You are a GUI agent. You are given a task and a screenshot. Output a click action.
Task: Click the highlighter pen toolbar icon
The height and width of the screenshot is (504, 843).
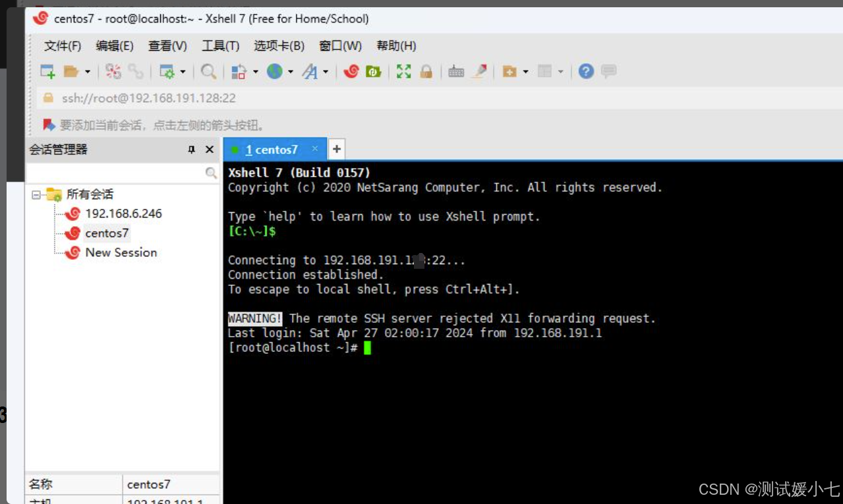click(x=479, y=72)
